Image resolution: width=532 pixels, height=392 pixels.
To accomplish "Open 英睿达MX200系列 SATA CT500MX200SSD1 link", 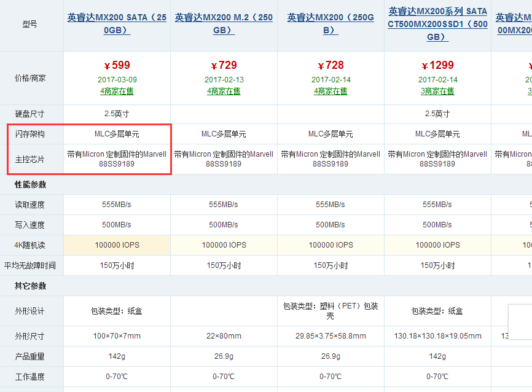I will point(437,24).
